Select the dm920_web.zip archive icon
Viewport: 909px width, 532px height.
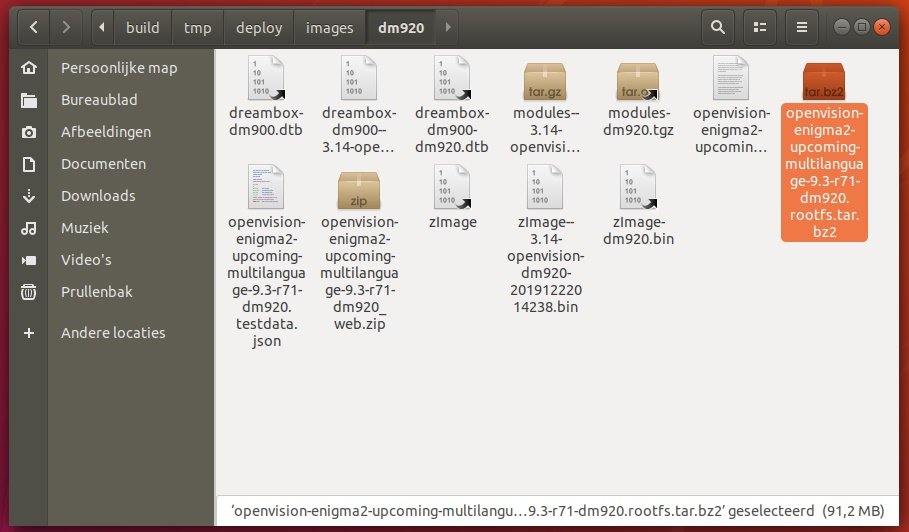point(359,189)
